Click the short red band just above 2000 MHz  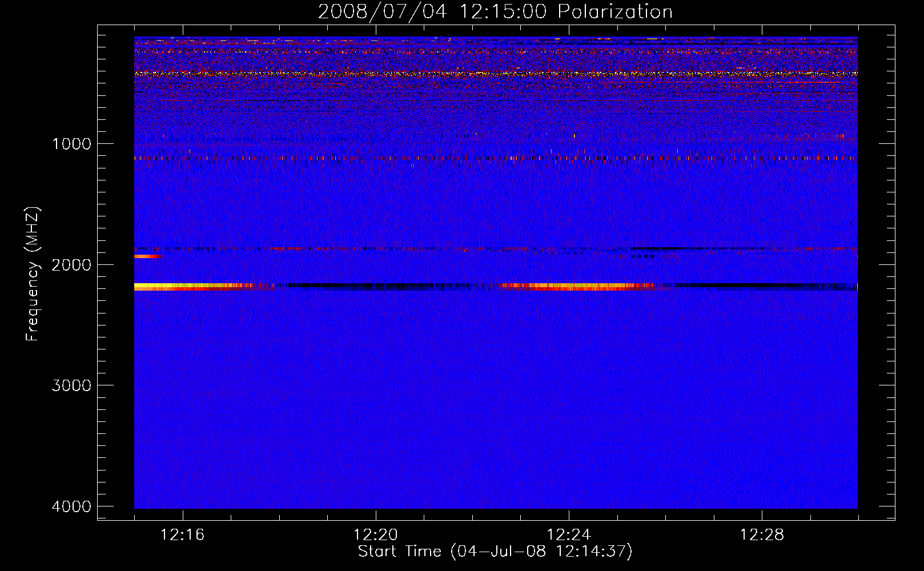(x=148, y=256)
